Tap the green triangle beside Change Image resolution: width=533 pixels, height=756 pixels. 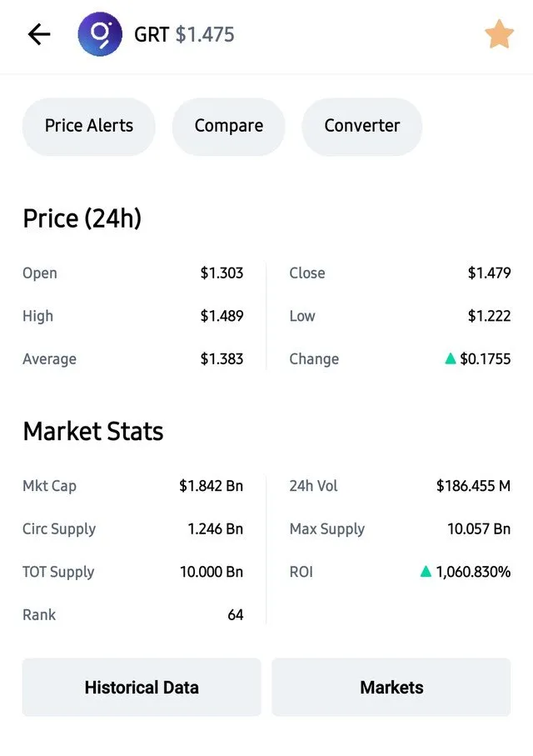[450, 358]
